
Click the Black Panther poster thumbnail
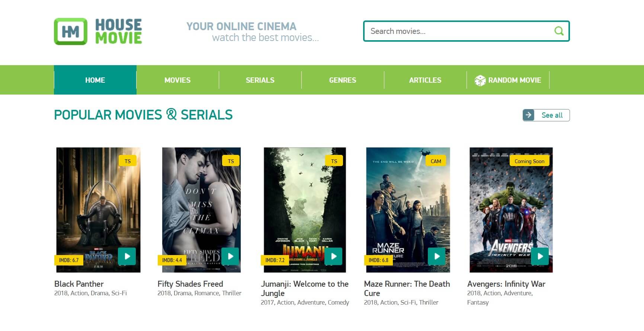tap(98, 210)
